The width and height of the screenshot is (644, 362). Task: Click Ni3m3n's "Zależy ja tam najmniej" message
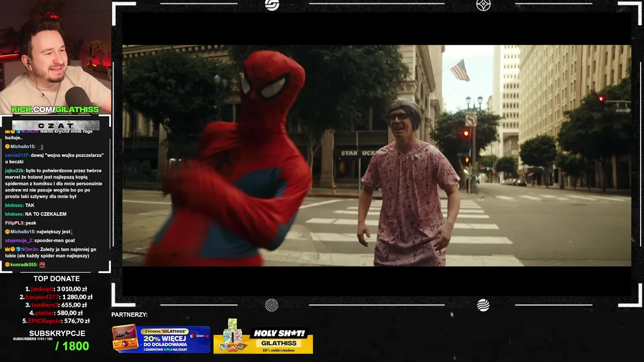(x=51, y=252)
